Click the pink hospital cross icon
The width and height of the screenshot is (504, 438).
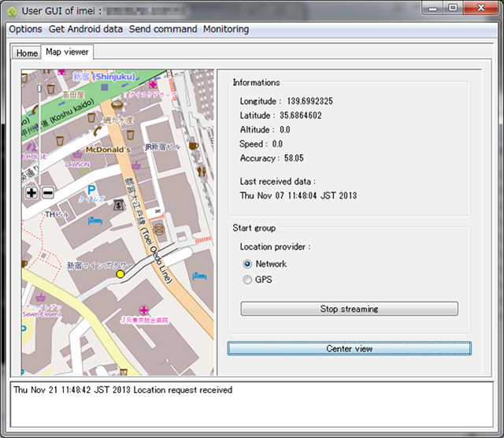click(x=143, y=310)
